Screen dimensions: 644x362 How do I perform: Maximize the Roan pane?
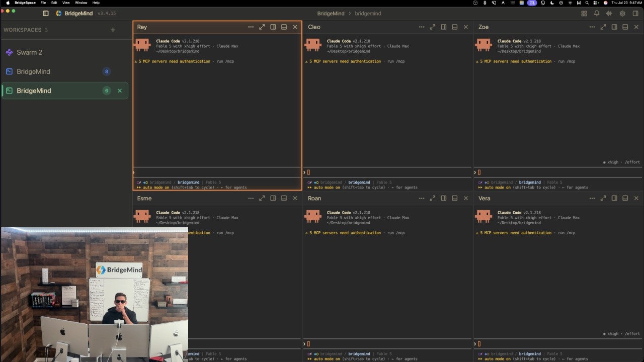[x=432, y=198]
